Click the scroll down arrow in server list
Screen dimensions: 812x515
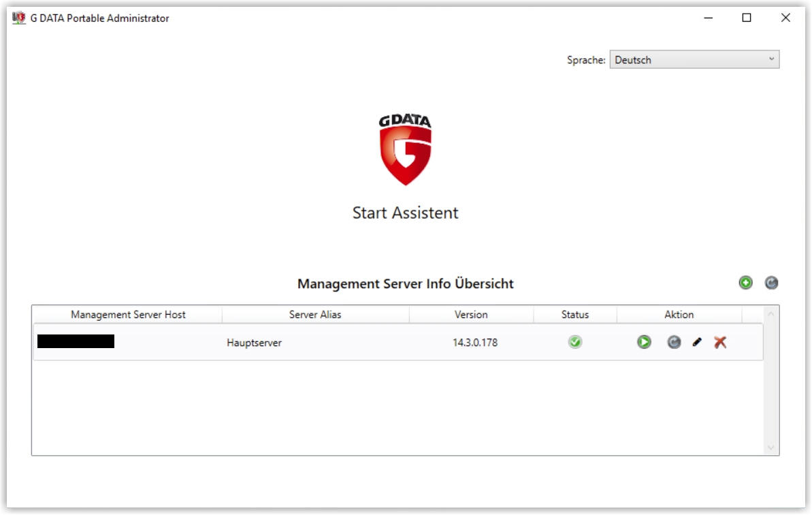pyautogui.click(x=770, y=448)
